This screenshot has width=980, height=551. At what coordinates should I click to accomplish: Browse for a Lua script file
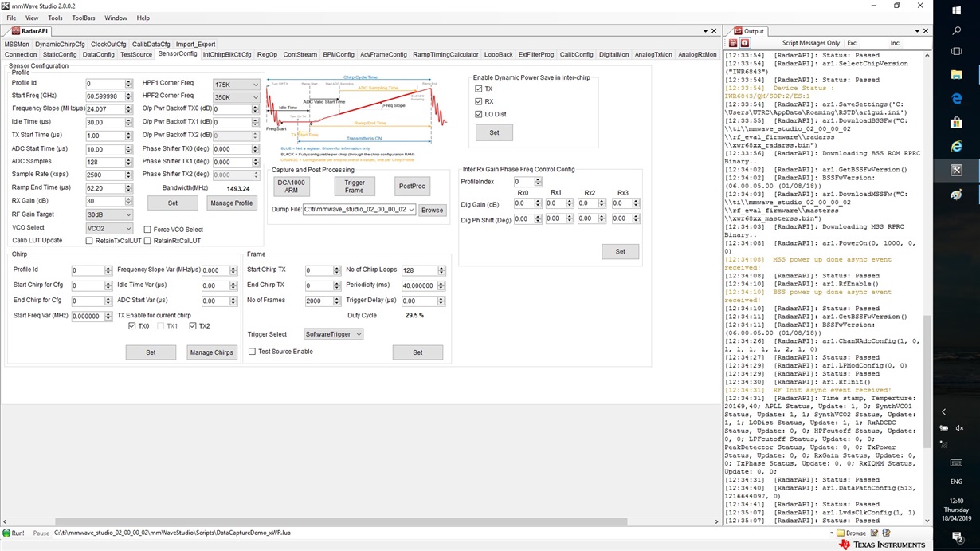pyautogui.click(x=851, y=533)
